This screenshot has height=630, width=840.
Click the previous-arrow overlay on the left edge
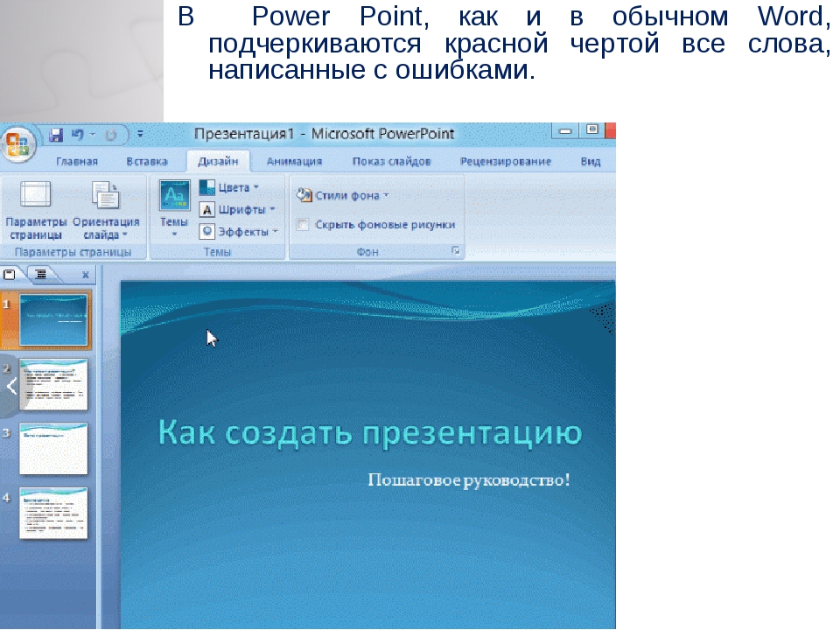point(10,386)
